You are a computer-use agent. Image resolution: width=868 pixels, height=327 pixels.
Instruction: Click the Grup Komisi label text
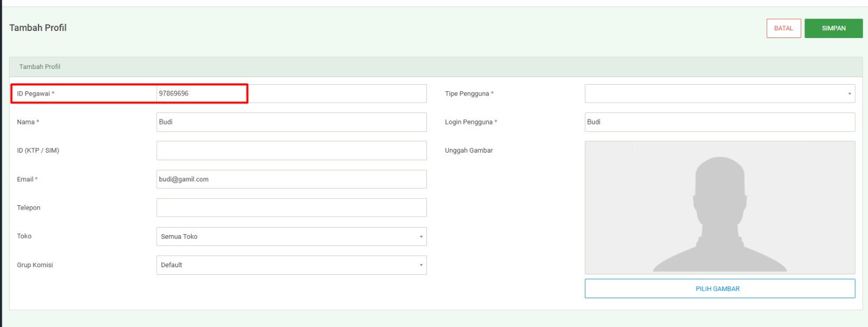pos(35,265)
